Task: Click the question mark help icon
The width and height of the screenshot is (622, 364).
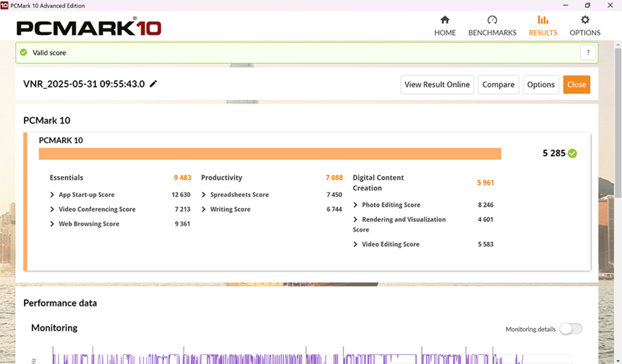Action: [588, 53]
